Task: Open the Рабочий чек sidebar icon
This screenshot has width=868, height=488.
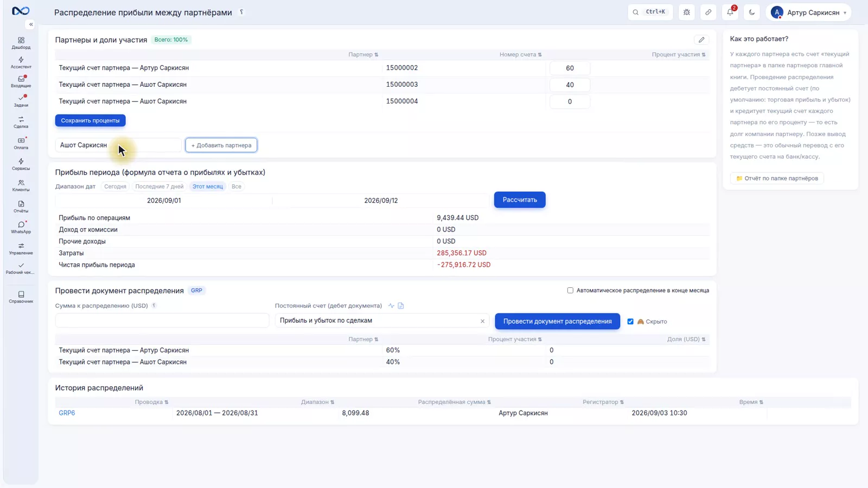Action: [21, 268]
